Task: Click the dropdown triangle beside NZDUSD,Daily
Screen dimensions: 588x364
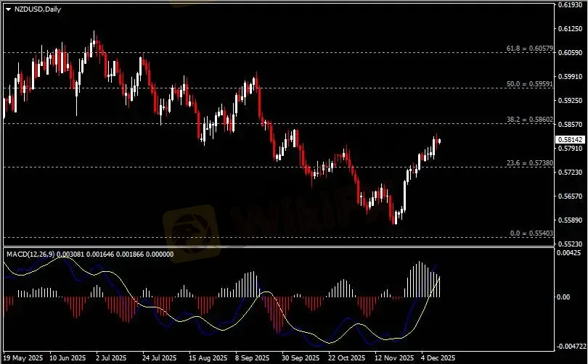Action: pos(8,8)
